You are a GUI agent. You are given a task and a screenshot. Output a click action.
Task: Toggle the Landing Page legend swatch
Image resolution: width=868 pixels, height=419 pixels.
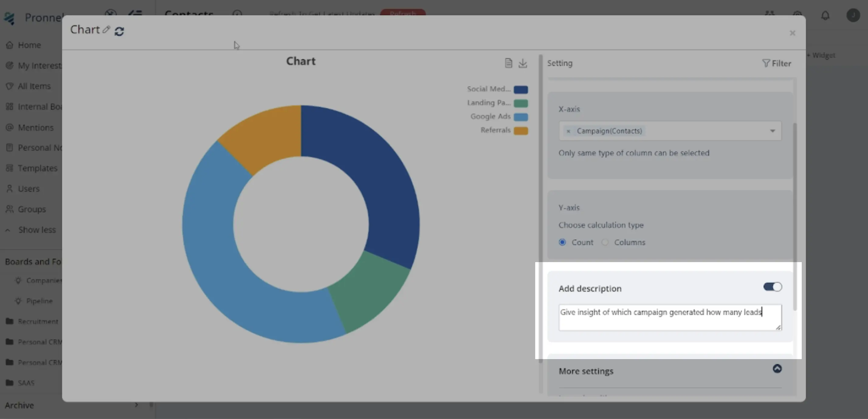521,103
